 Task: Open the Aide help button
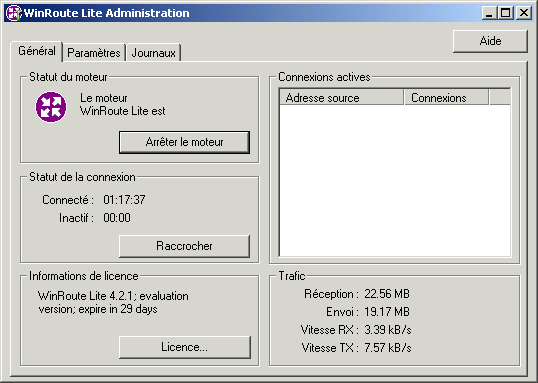(490, 41)
